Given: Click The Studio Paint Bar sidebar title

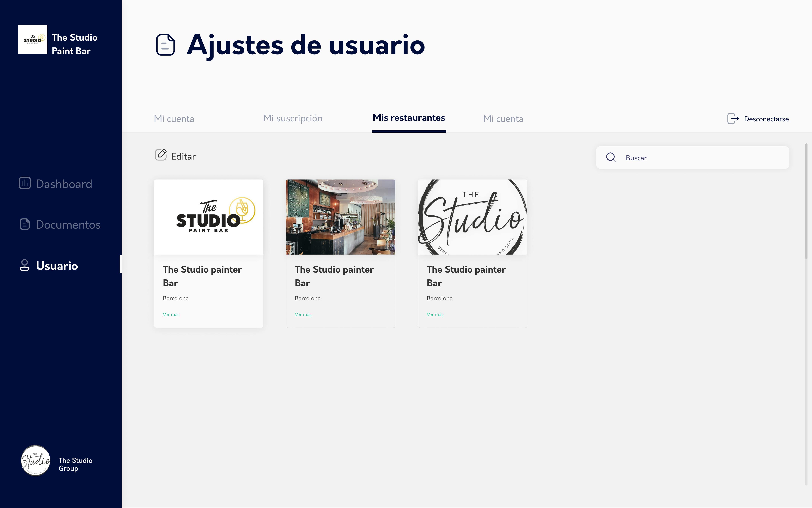Looking at the screenshot, I should (x=74, y=44).
